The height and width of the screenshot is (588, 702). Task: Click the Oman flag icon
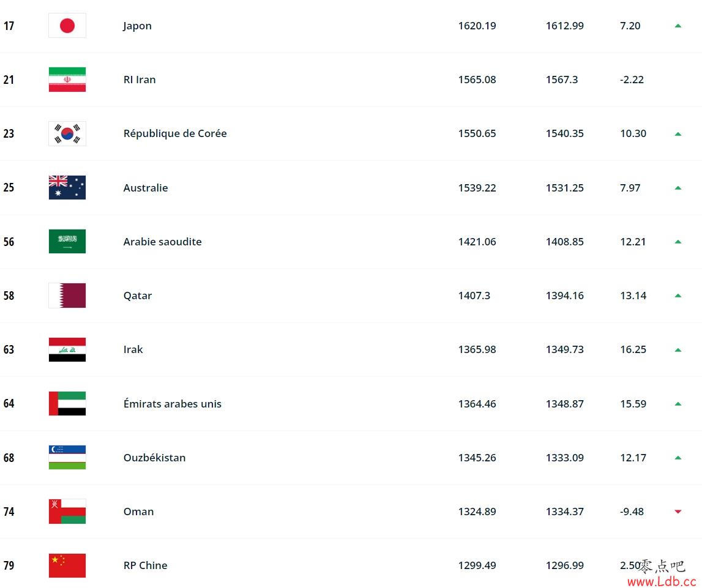click(67, 512)
